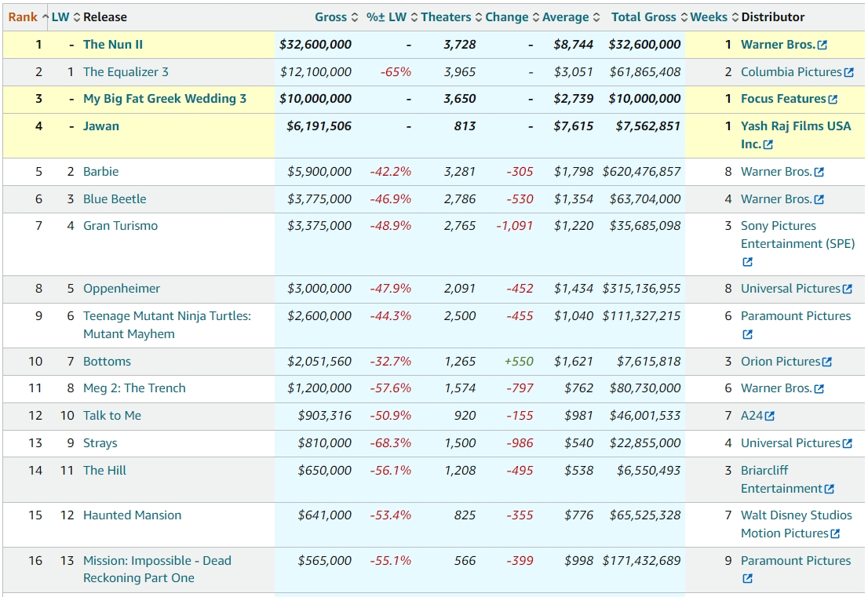The width and height of the screenshot is (868, 597).
Task: Click Release column header
Action: point(105,17)
